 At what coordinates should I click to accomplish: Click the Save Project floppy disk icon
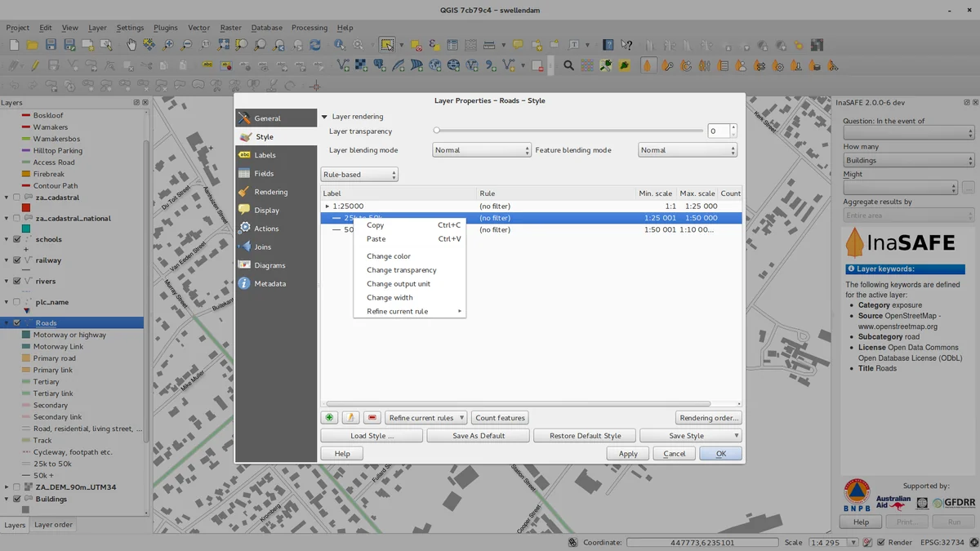point(51,45)
